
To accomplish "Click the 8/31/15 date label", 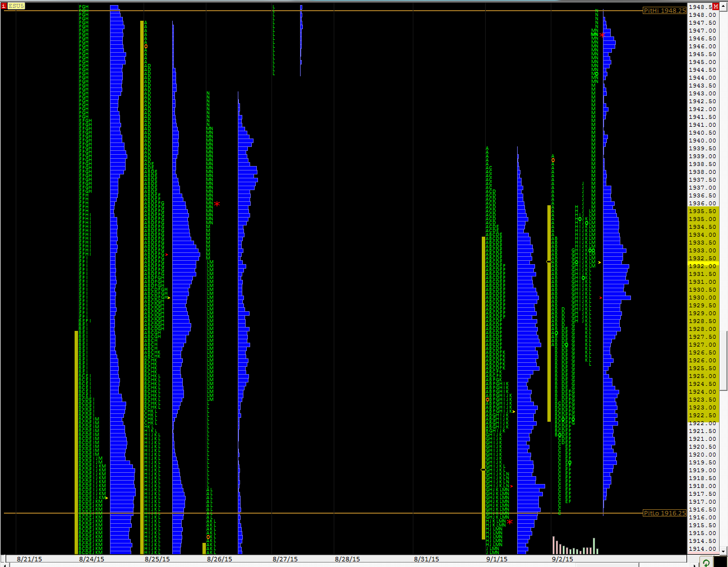I will [x=426, y=559].
